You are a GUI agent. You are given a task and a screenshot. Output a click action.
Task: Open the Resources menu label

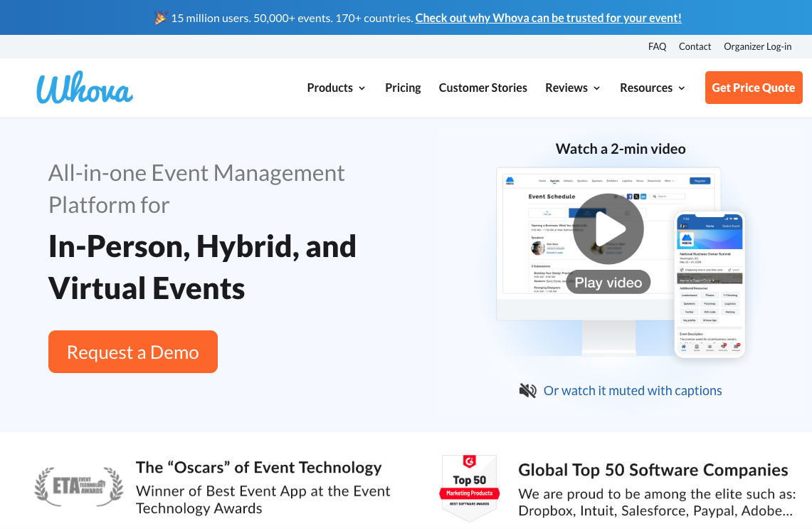pyautogui.click(x=646, y=88)
